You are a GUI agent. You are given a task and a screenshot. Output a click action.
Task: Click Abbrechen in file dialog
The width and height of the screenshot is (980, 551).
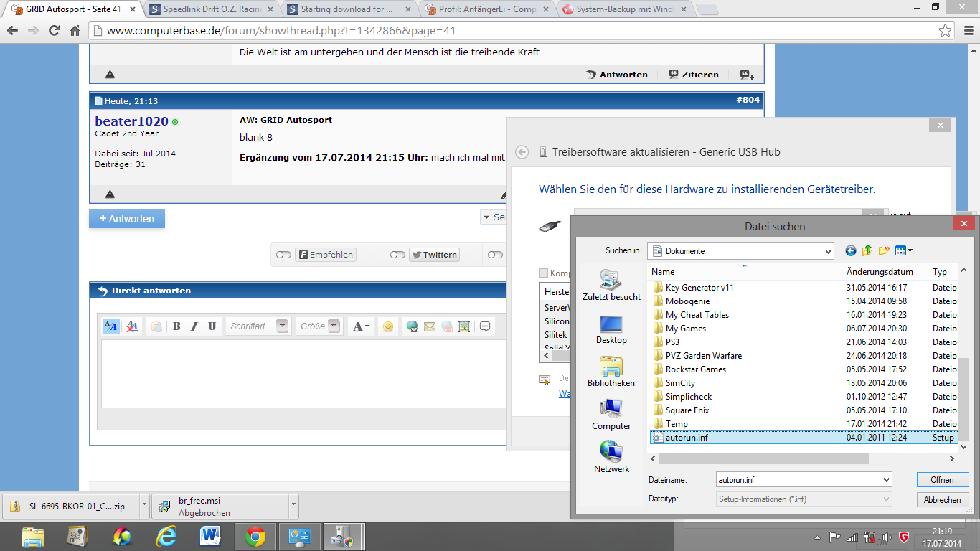pyautogui.click(x=943, y=500)
